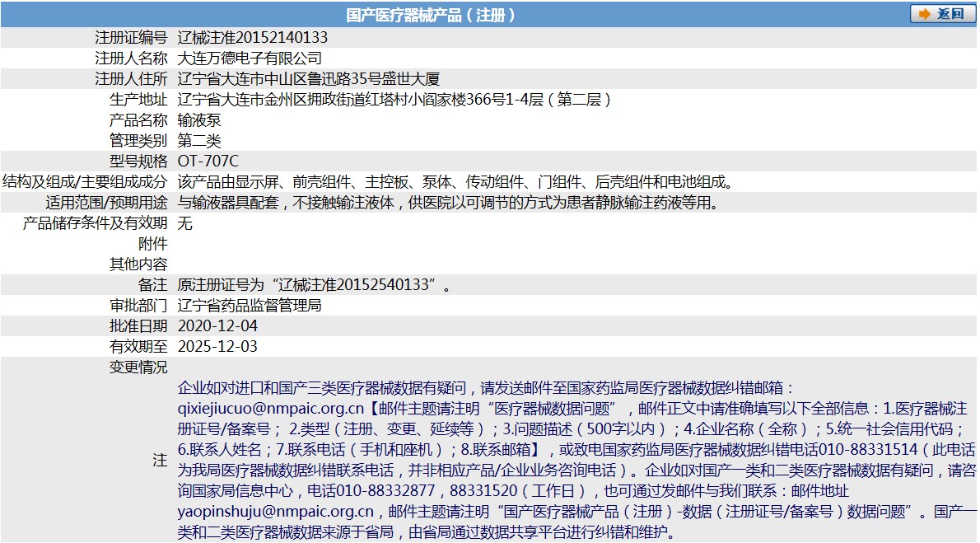
Task: Select production address containing 红塔村小阎家楼366号
Action: tap(394, 100)
